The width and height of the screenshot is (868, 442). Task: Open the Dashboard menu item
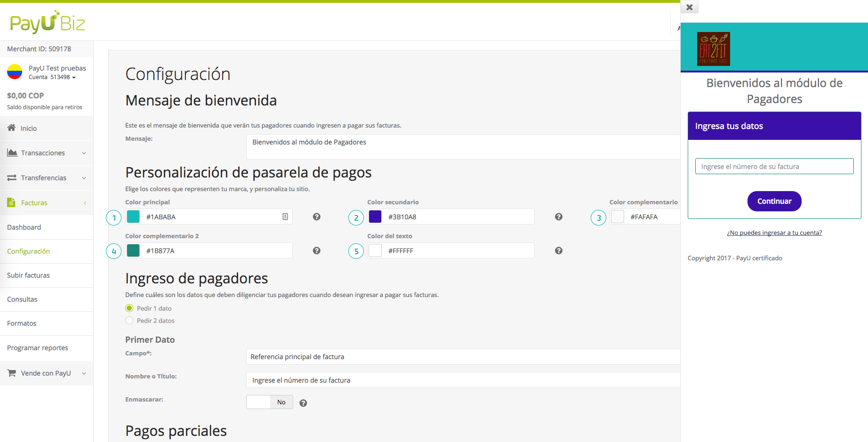(24, 227)
